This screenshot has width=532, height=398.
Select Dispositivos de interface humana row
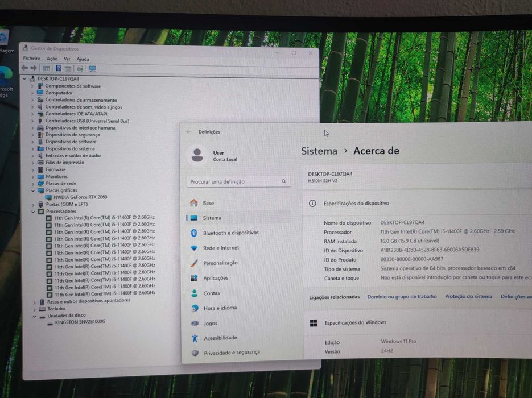[80, 128]
